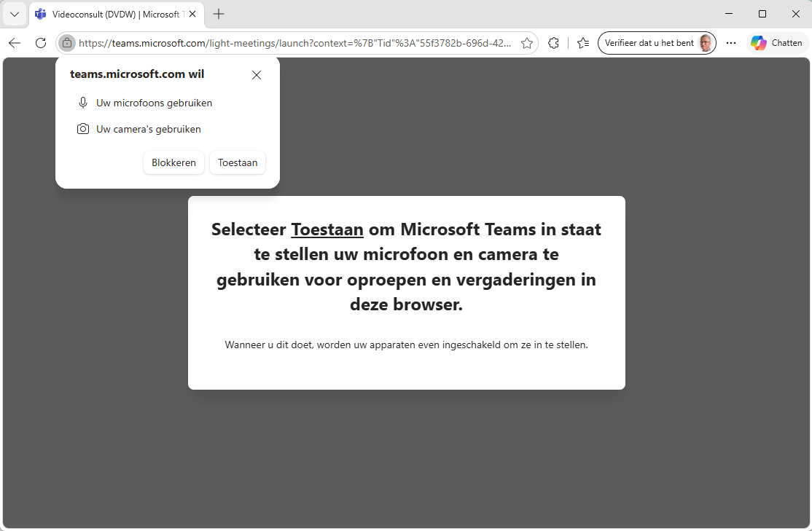Click 'Uw camera's gebruiken' text
The width and height of the screenshot is (812, 531).
pyautogui.click(x=149, y=129)
